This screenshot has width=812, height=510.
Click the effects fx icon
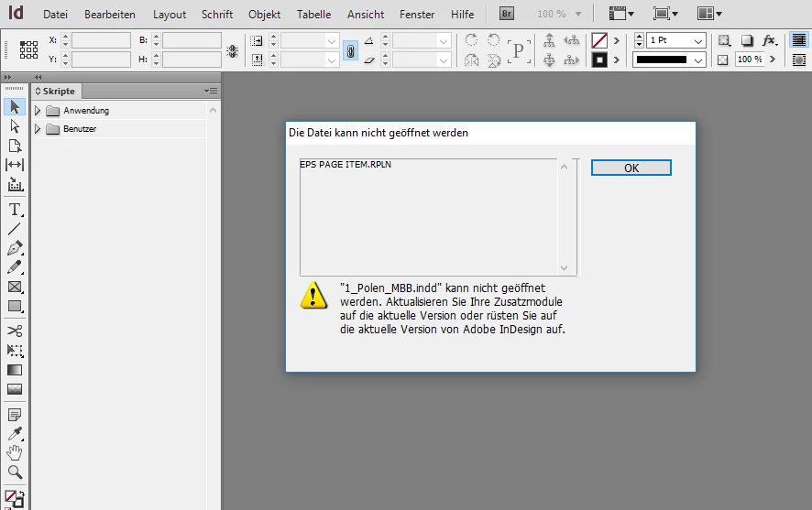(x=770, y=39)
